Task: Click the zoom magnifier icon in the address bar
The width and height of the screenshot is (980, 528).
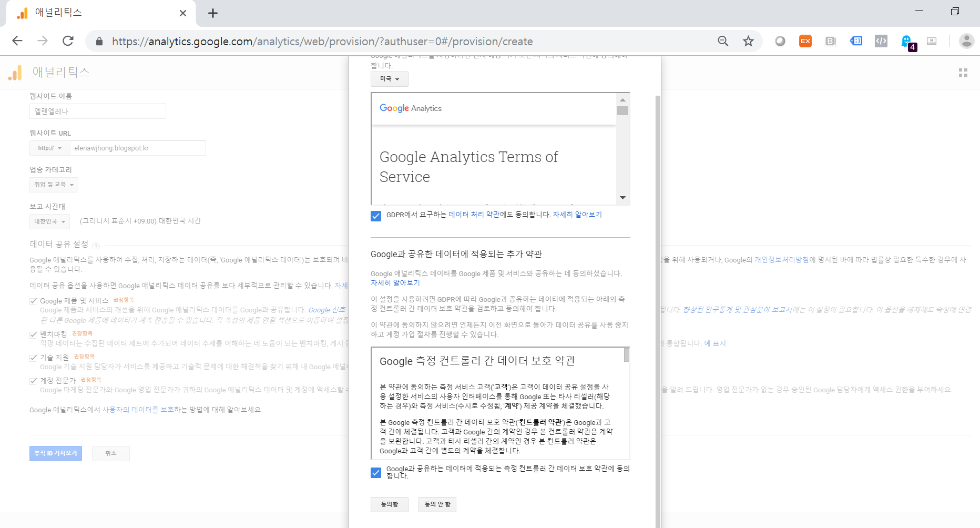Action: click(x=723, y=41)
